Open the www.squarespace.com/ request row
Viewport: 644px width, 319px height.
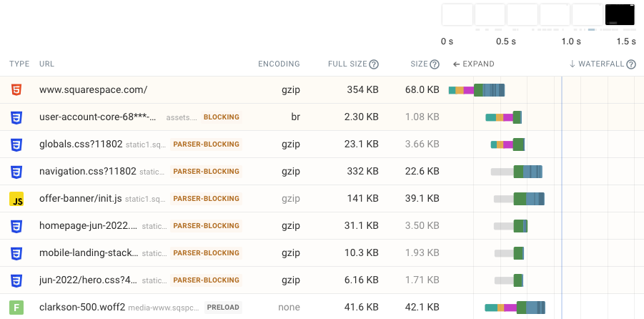click(93, 90)
